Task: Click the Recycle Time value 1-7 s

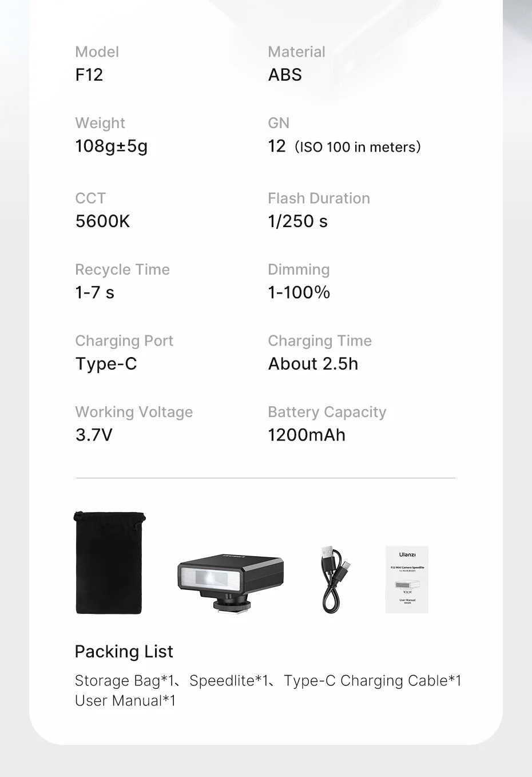Action: [x=95, y=293]
